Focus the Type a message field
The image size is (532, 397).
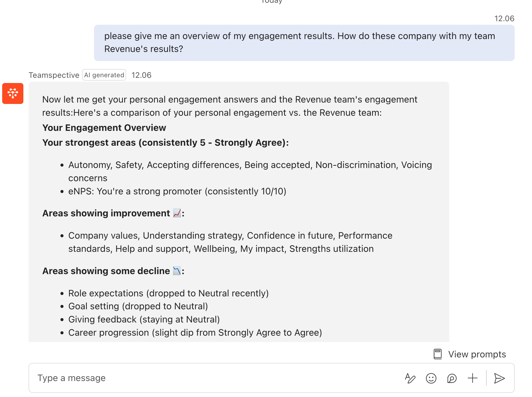click(x=214, y=378)
